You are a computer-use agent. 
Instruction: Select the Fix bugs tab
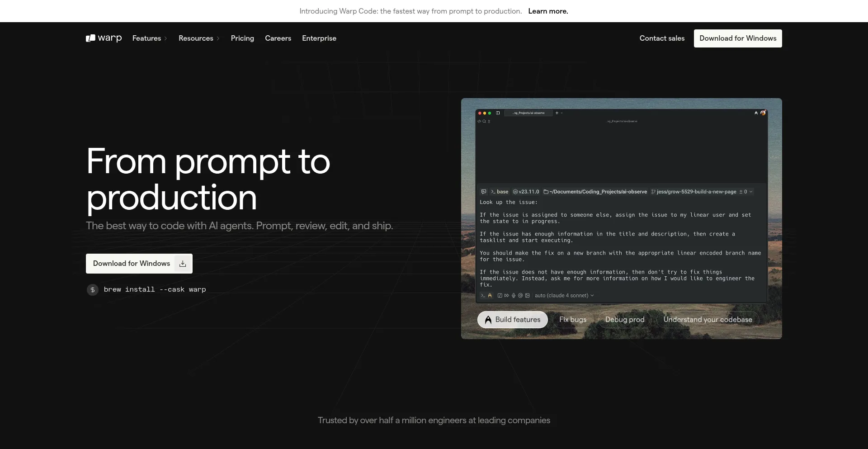[x=573, y=320]
